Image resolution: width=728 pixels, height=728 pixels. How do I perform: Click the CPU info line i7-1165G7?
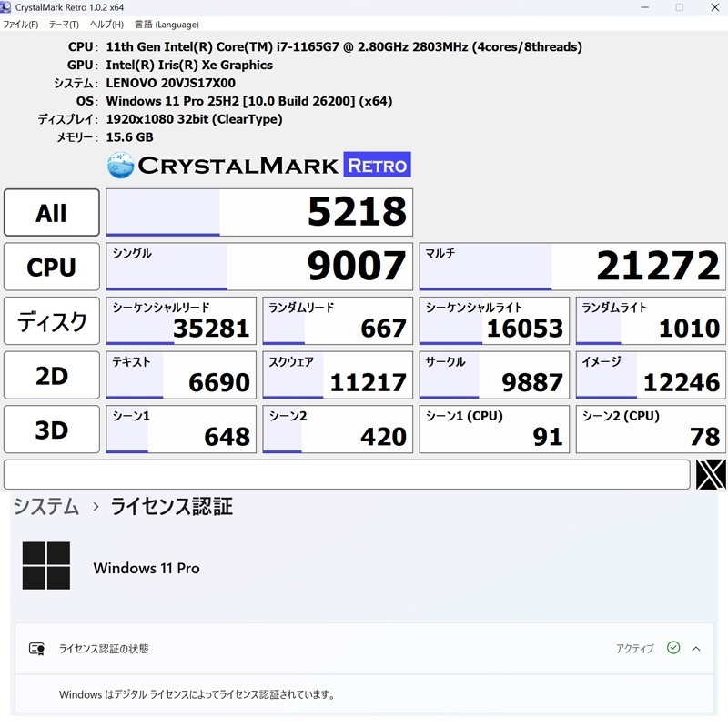344,47
